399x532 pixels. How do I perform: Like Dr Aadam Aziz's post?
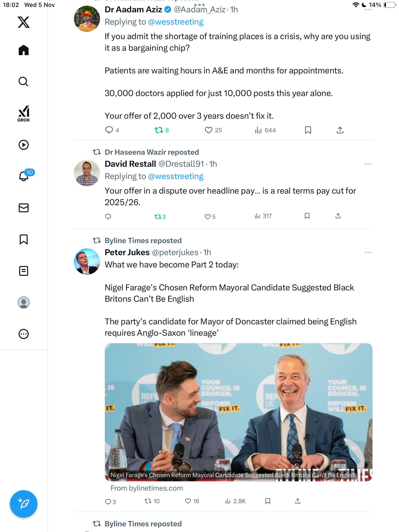coord(209,130)
